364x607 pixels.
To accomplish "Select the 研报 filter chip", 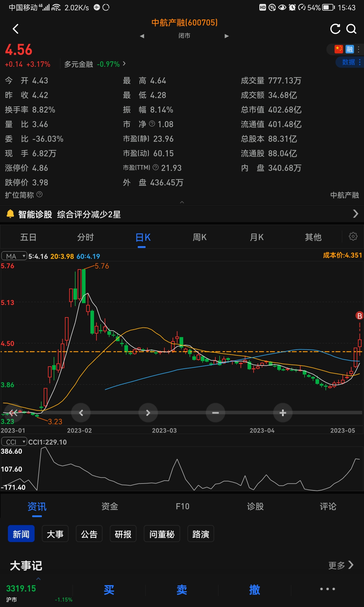I will coord(123,534).
